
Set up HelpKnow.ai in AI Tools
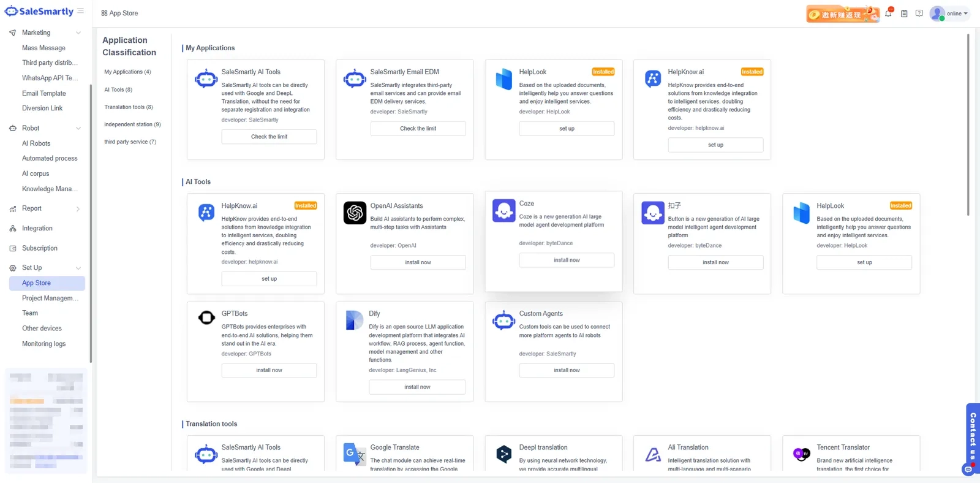pyautogui.click(x=269, y=279)
